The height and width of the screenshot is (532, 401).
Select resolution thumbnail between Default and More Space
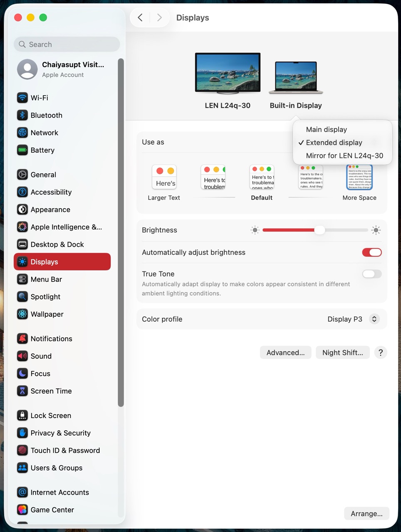coord(311,177)
